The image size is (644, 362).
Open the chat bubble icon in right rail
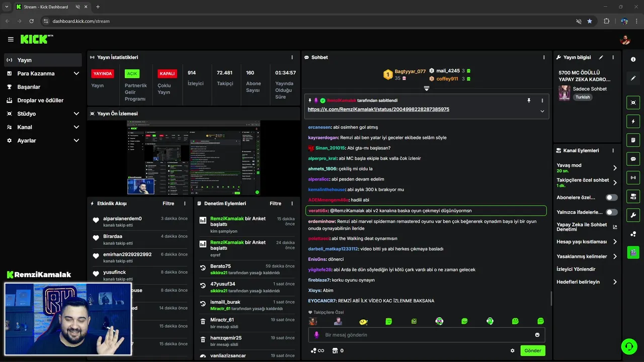[x=633, y=159]
